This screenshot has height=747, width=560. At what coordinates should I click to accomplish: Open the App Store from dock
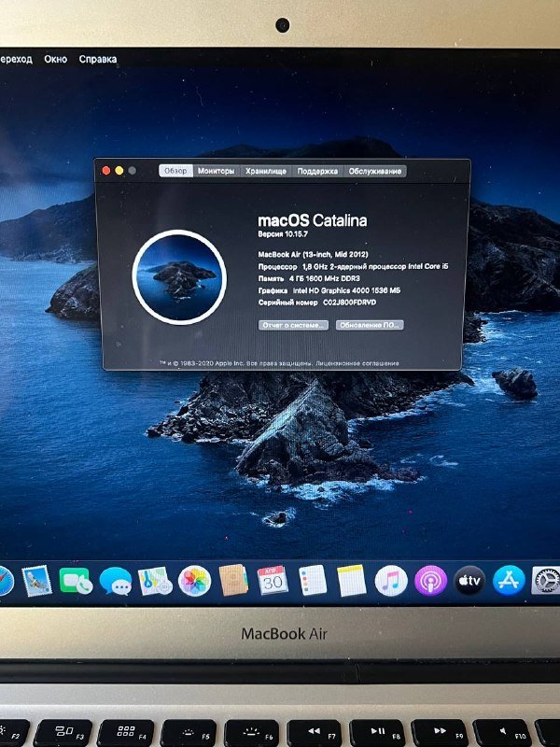pos(509,581)
